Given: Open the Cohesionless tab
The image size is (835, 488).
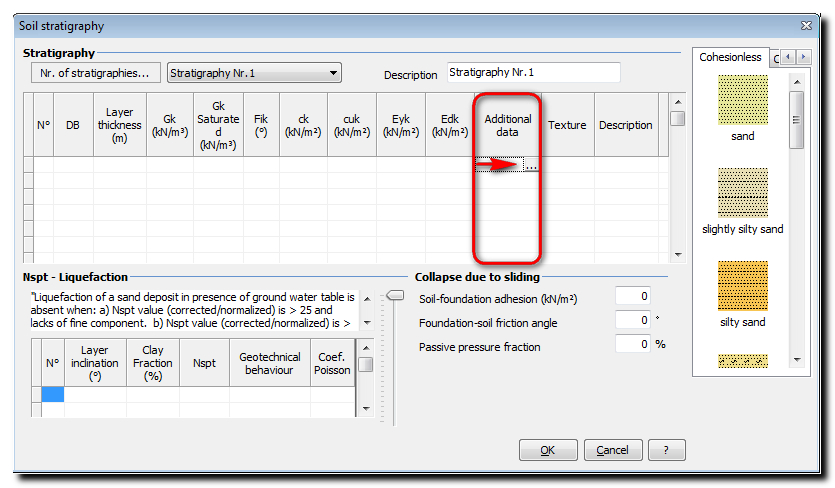Looking at the screenshot, I should (x=730, y=57).
